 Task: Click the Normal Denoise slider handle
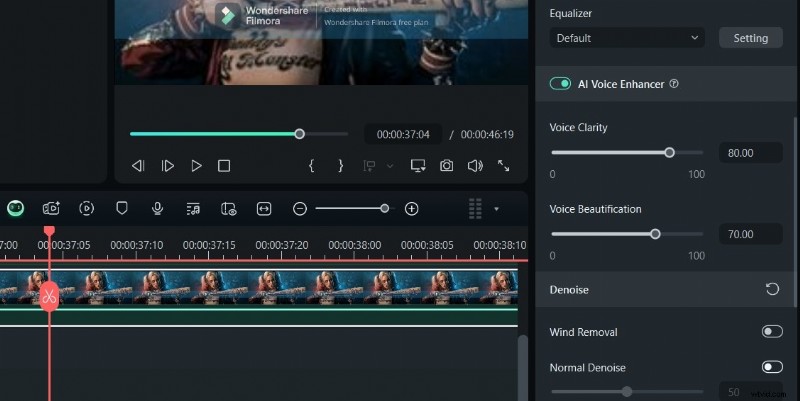pos(627,392)
